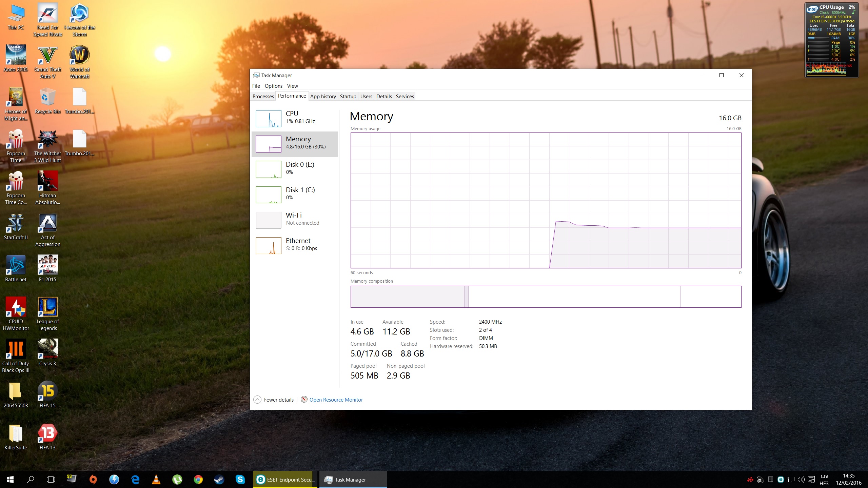This screenshot has width=868, height=488.
Task: Switch to the Services tab
Action: tap(405, 97)
